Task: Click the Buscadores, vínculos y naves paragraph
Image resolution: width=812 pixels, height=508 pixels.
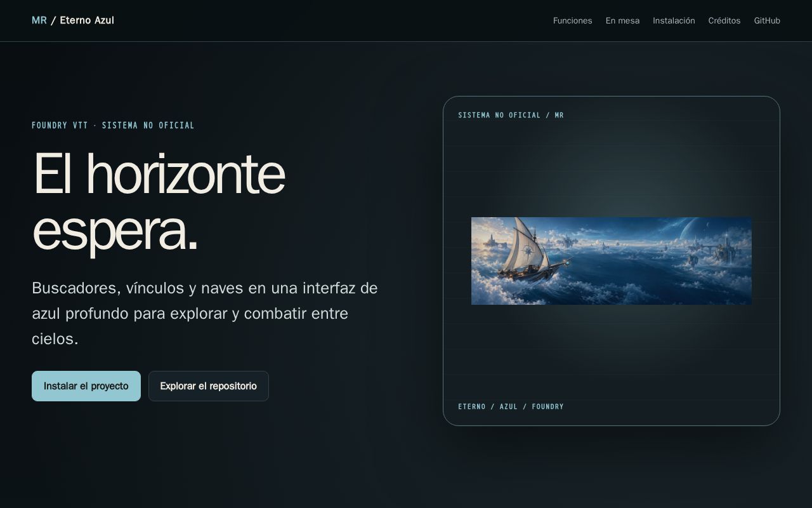Action: tap(205, 314)
